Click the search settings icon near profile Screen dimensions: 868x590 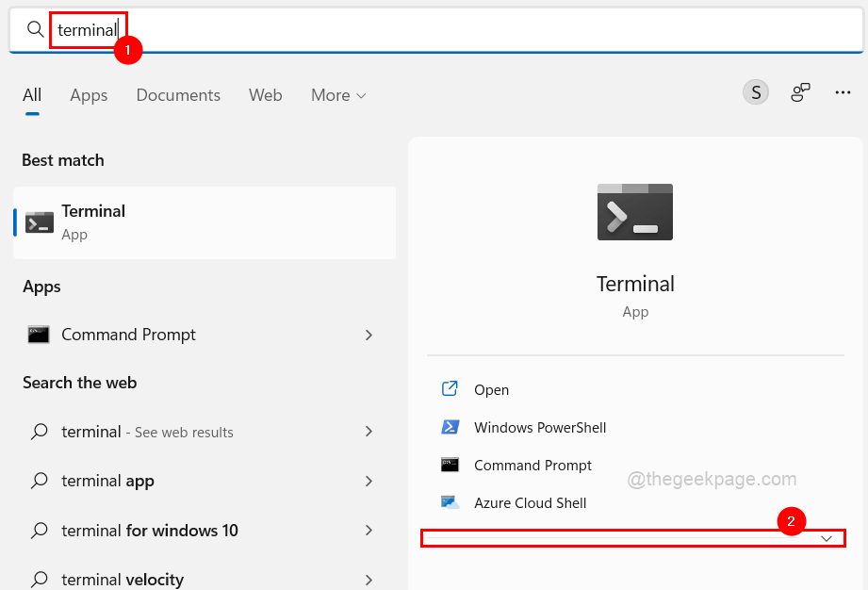click(x=799, y=92)
